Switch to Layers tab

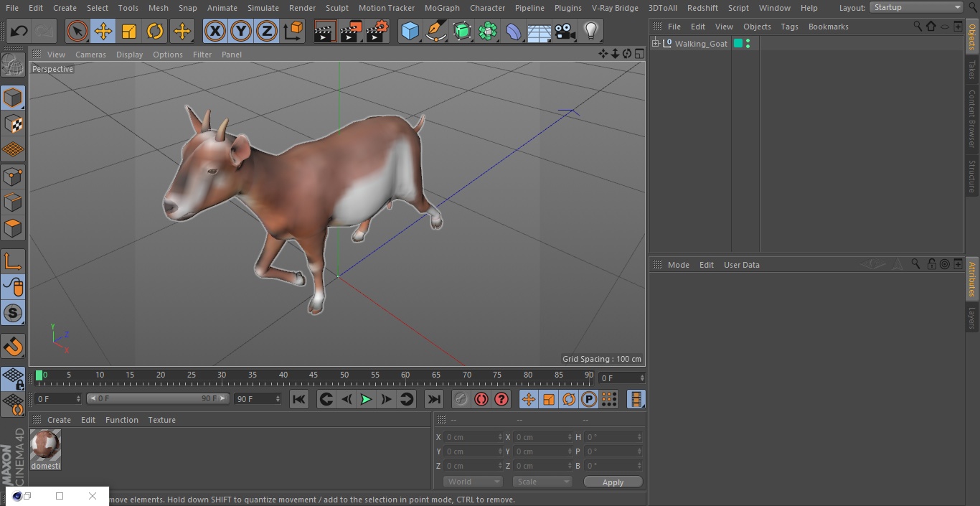click(972, 317)
